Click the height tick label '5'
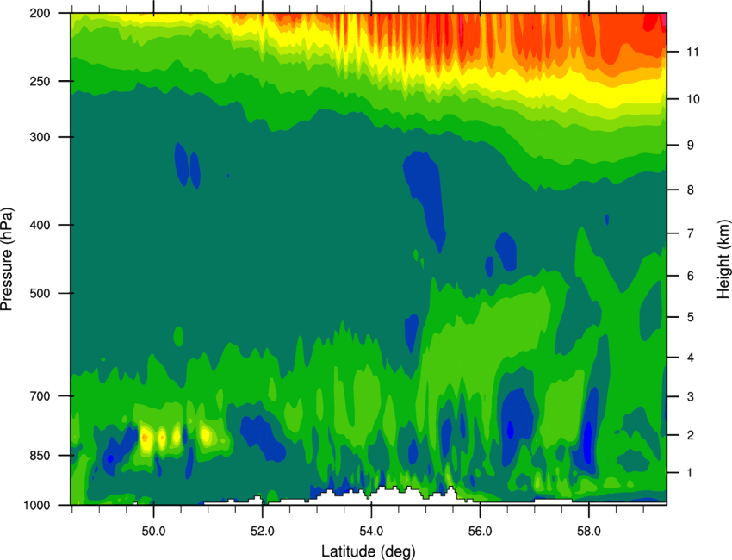 [x=690, y=317]
